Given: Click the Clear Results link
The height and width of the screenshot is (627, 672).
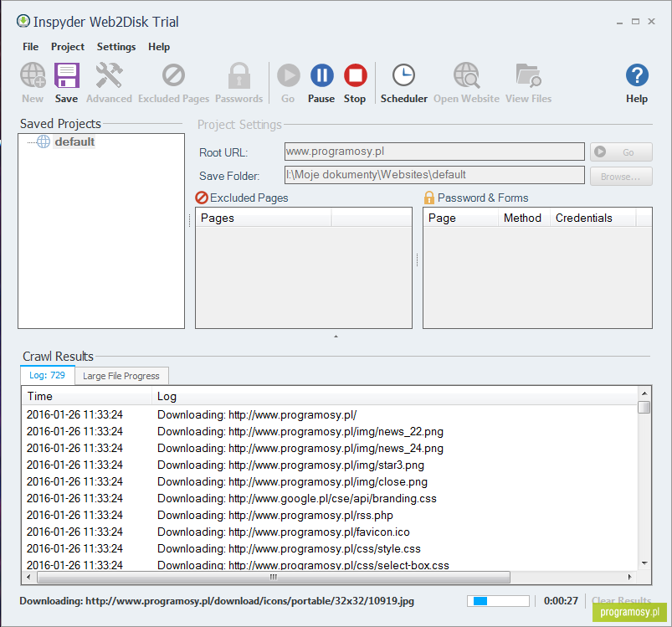Looking at the screenshot, I should point(621,600).
